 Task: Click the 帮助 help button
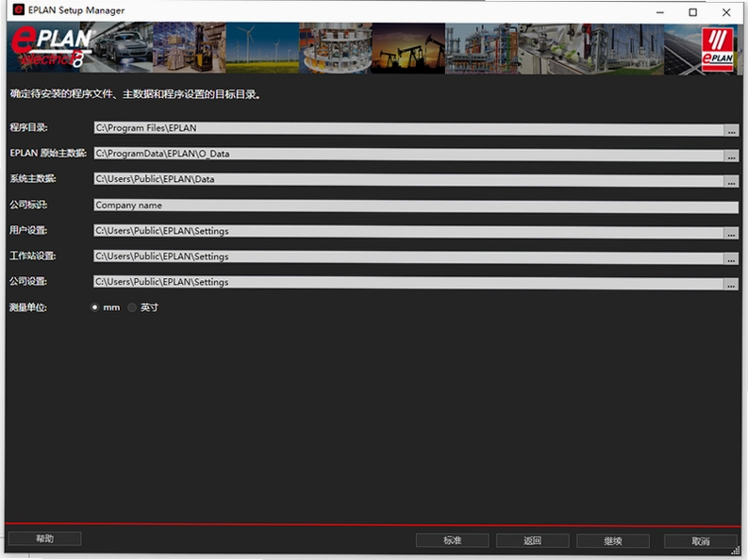[45, 538]
